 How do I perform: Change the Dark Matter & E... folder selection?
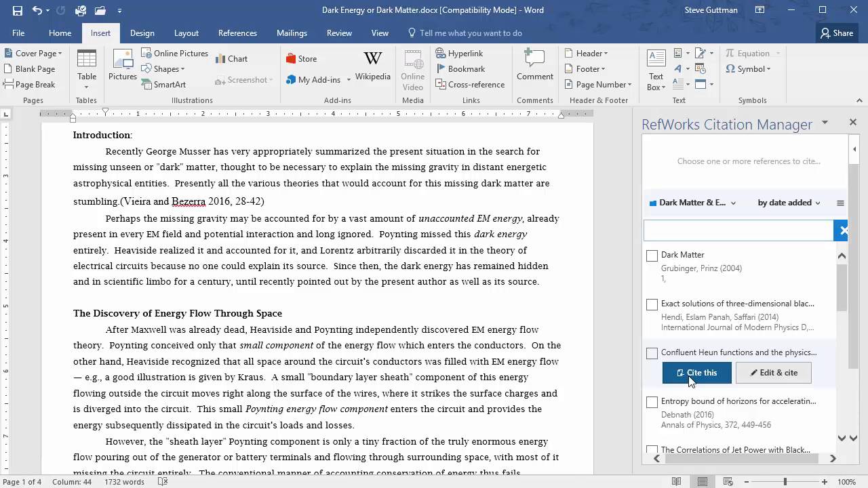click(692, 203)
